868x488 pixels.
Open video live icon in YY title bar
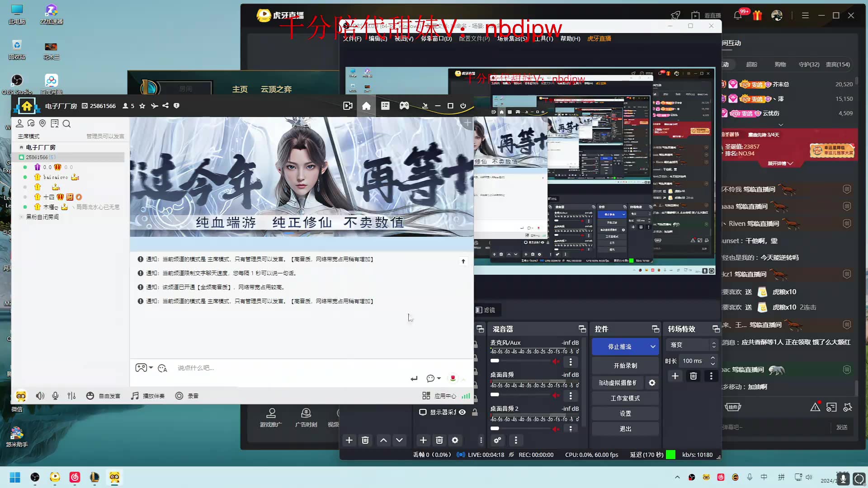coord(348,106)
